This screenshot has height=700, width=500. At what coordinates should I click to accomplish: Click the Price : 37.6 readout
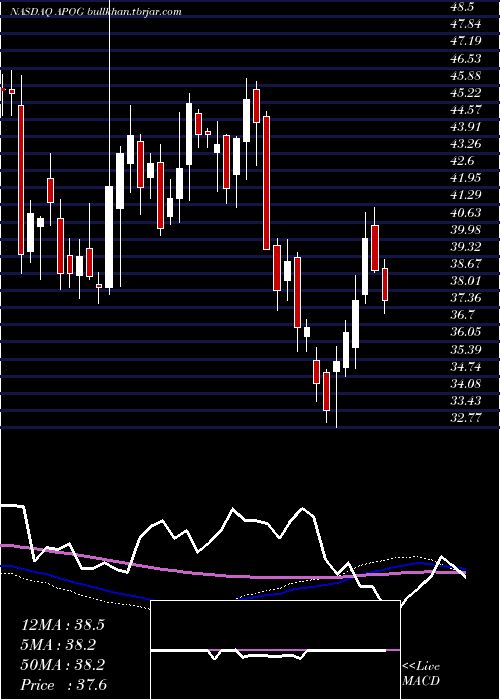click(64, 685)
